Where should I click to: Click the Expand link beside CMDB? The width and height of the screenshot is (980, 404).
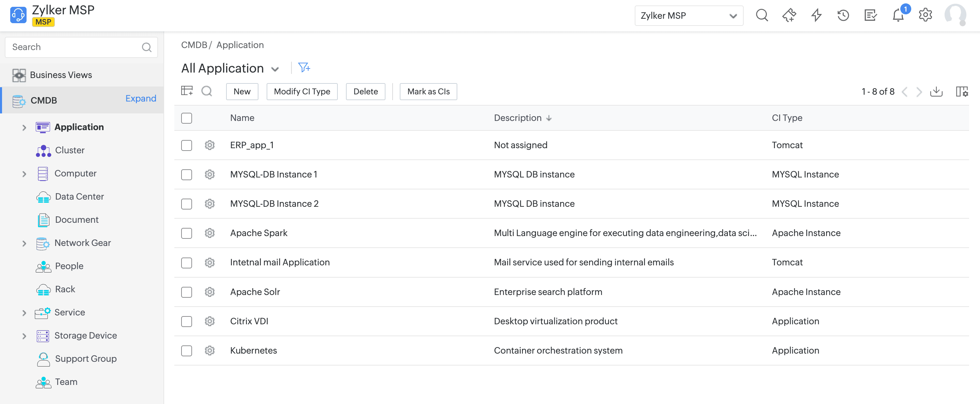(141, 98)
